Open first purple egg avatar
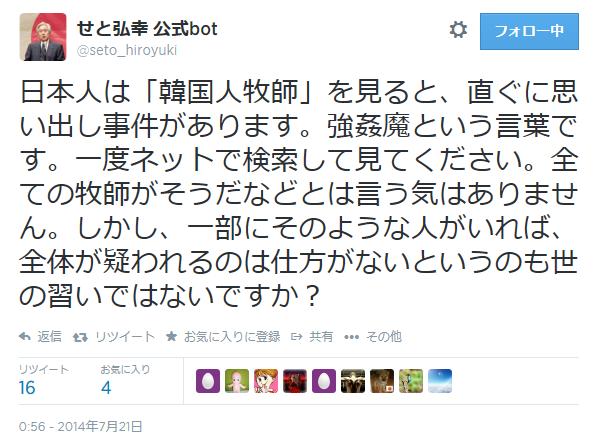The height and width of the screenshot is (444, 593). pos(208,381)
